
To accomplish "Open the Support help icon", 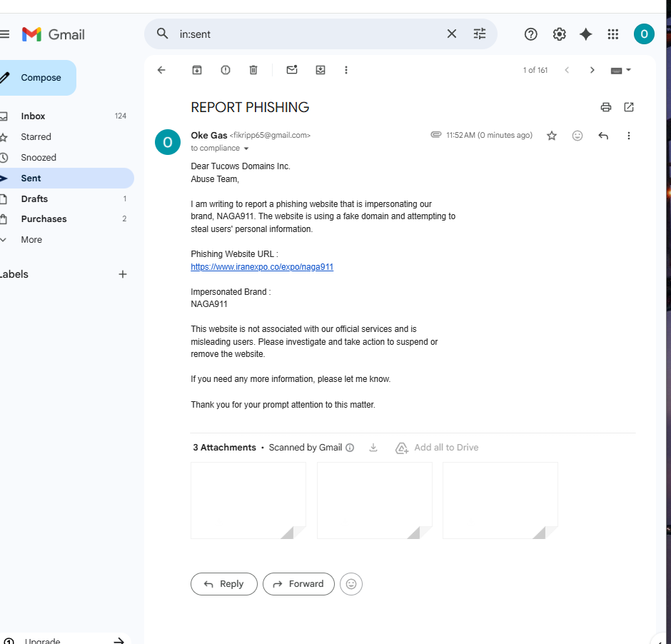I will (x=530, y=34).
